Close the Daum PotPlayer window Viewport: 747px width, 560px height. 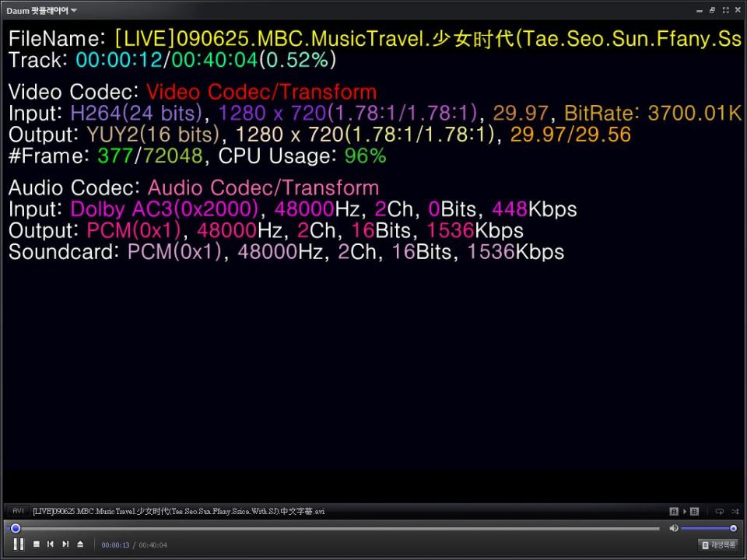738,10
